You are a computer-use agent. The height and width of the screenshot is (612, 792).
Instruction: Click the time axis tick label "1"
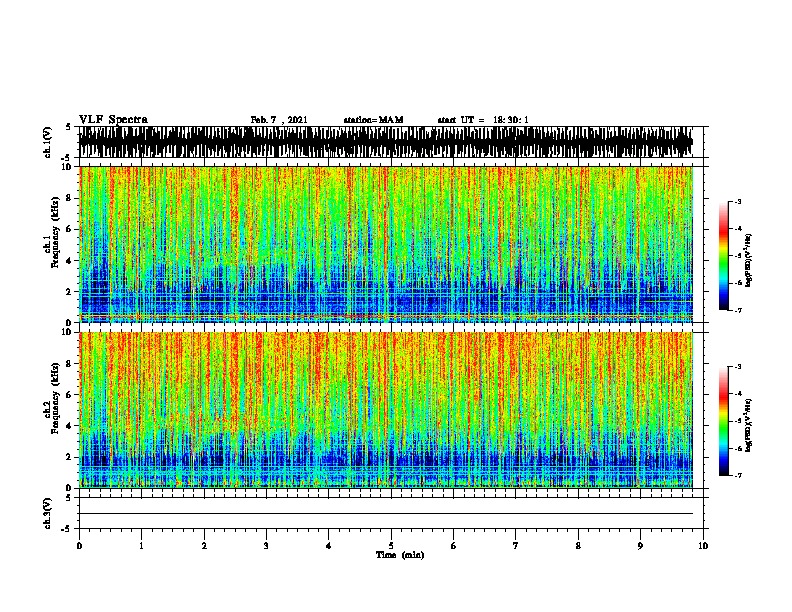tap(141, 546)
